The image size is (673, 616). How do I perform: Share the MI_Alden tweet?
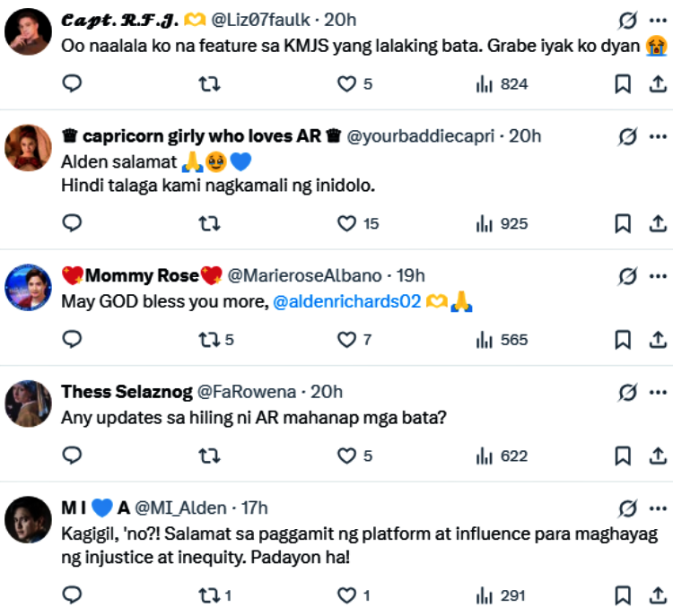tap(657, 595)
